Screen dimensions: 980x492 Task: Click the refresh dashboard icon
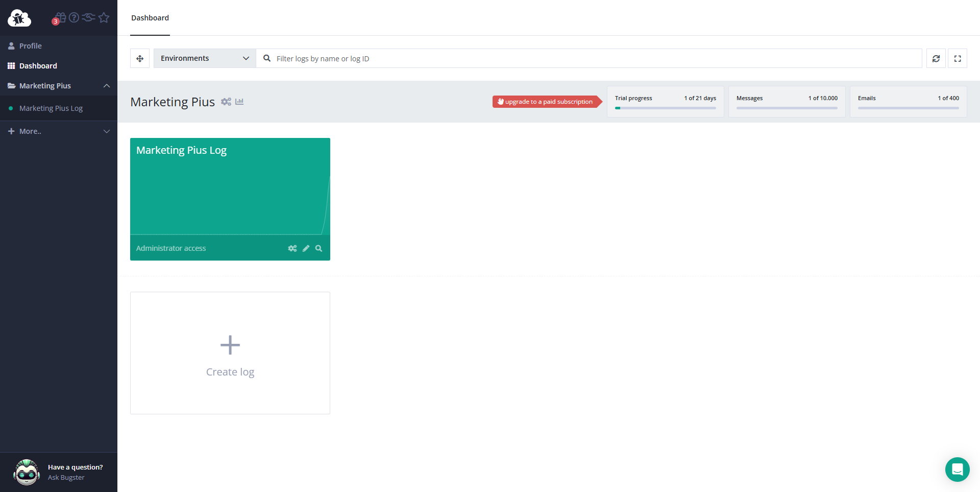click(936, 59)
